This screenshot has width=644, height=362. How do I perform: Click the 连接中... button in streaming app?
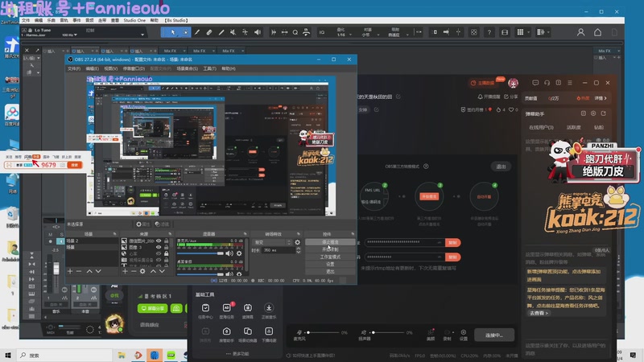pyautogui.click(x=493, y=335)
